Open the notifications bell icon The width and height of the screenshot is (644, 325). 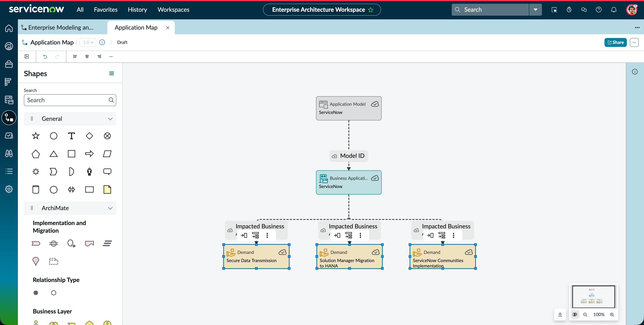(614, 9)
